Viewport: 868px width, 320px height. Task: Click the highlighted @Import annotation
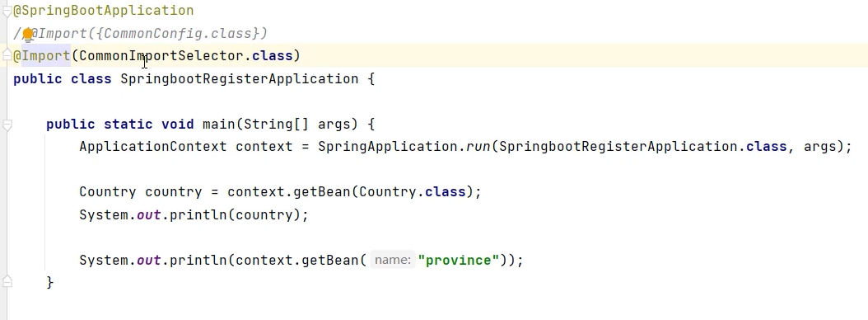(42, 56)
